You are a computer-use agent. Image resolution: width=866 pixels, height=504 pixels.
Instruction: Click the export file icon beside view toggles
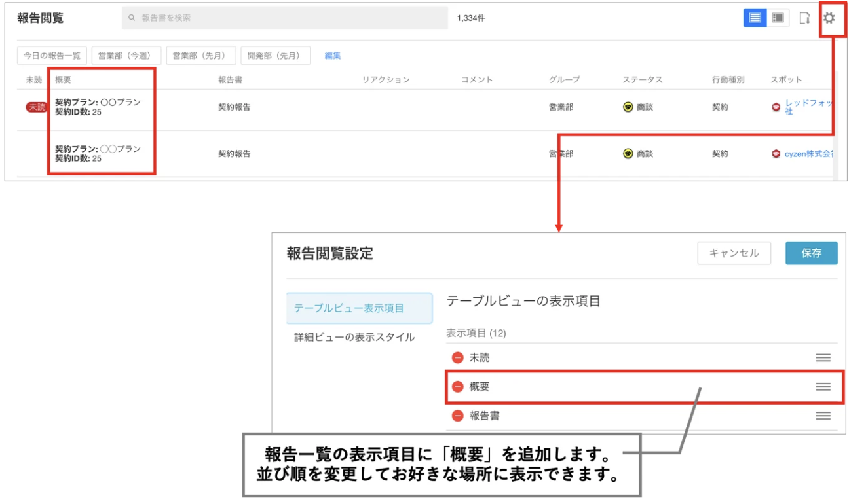804,18
